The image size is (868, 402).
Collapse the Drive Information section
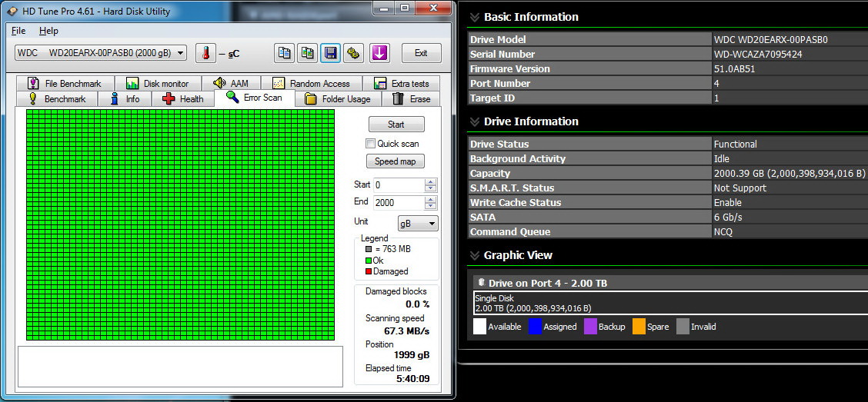[x=474, y=121]
